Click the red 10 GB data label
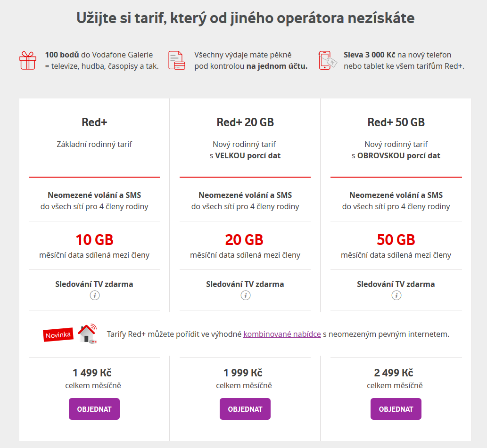 [x=94, y=239]
